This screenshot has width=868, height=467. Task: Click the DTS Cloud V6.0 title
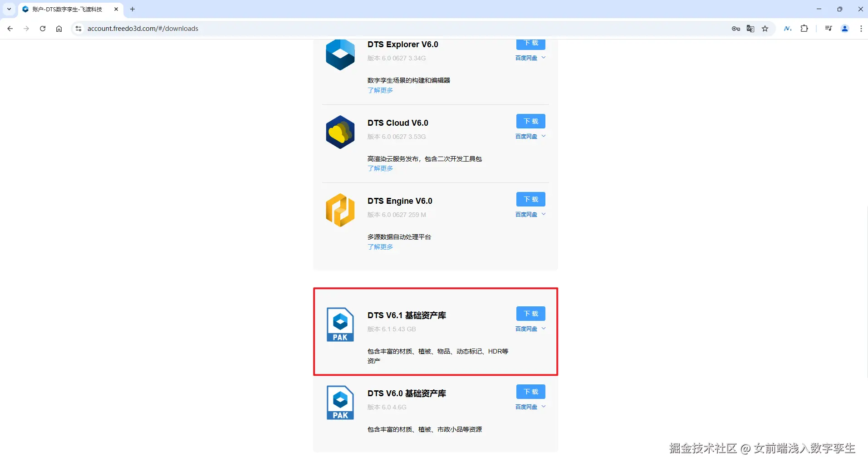pyautogui.click(x=398, y=123)
